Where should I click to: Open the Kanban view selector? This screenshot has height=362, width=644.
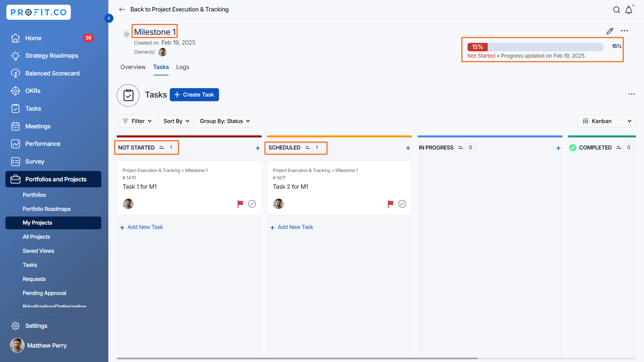pyautogui.click(x=606, y=121)
